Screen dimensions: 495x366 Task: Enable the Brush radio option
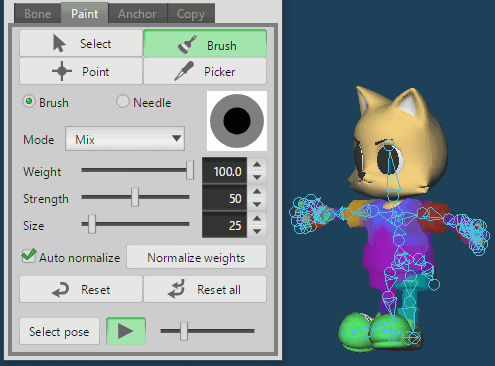tap(29, 101)
